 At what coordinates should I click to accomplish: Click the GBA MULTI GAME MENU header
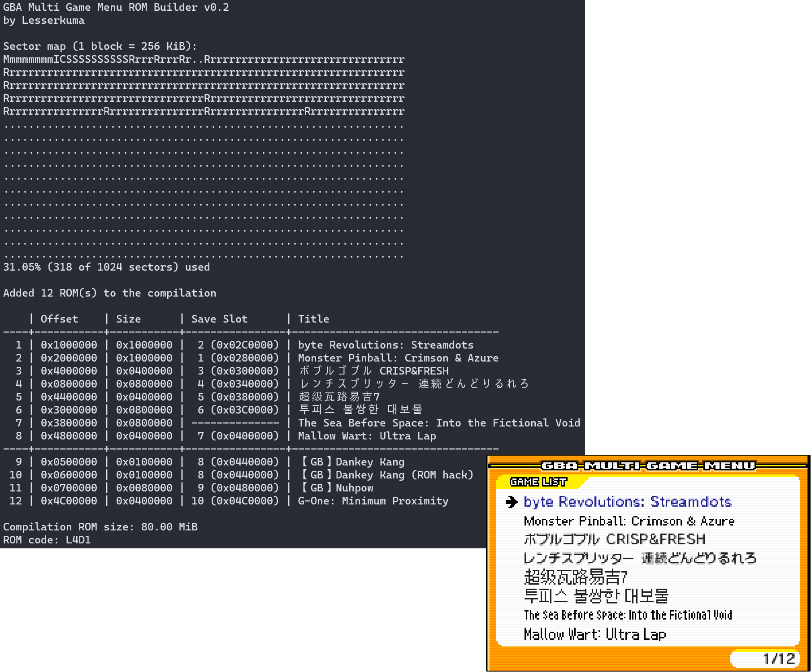pos(648,466)
